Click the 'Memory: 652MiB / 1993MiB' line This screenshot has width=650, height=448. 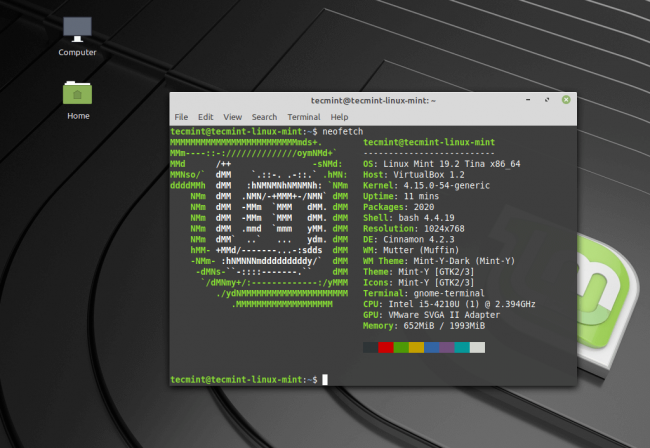point(424,325)
